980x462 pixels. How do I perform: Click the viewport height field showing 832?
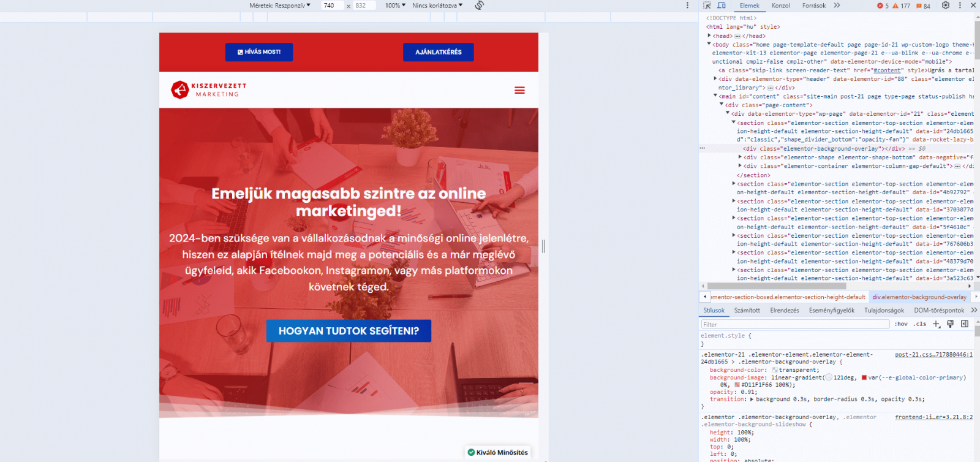click(364, 6)
